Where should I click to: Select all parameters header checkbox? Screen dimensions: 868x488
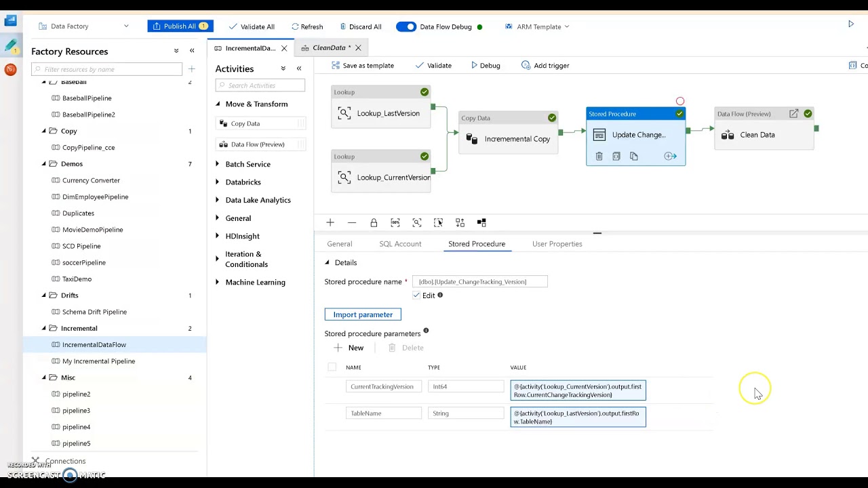pyautogui.click(x=332, y=367)
